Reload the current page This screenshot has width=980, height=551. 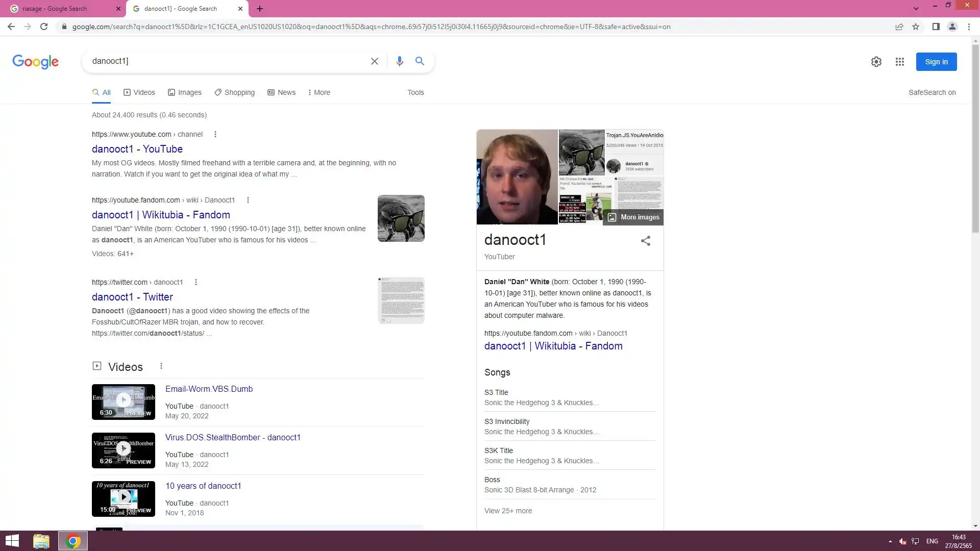(44, 27)
